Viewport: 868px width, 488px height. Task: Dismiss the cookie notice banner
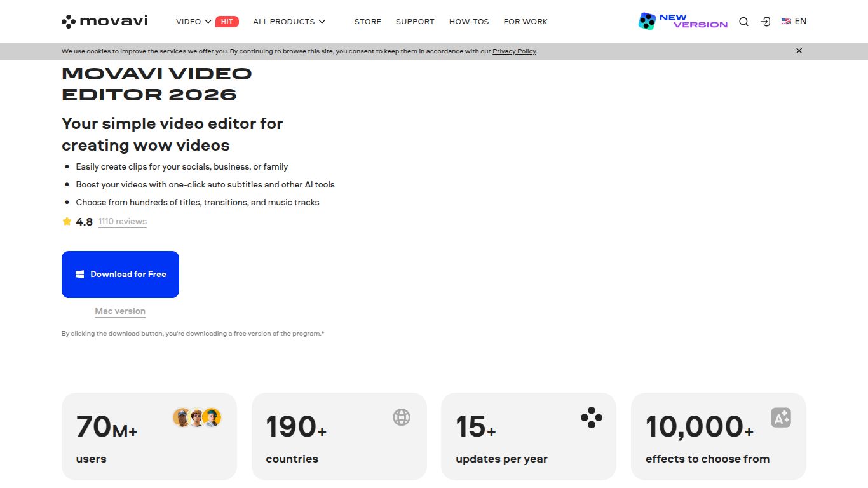(799, 51)
